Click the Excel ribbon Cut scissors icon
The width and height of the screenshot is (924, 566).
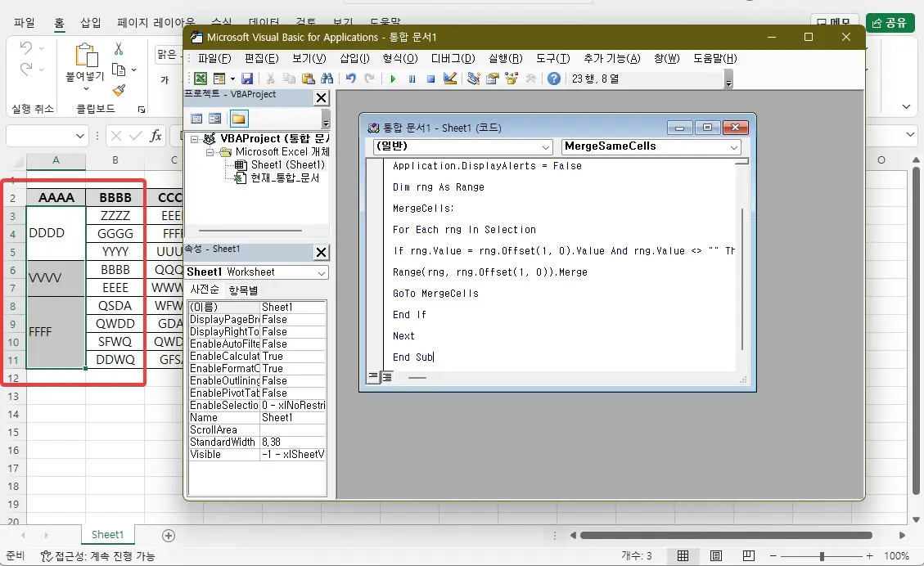tap(119, 49)
